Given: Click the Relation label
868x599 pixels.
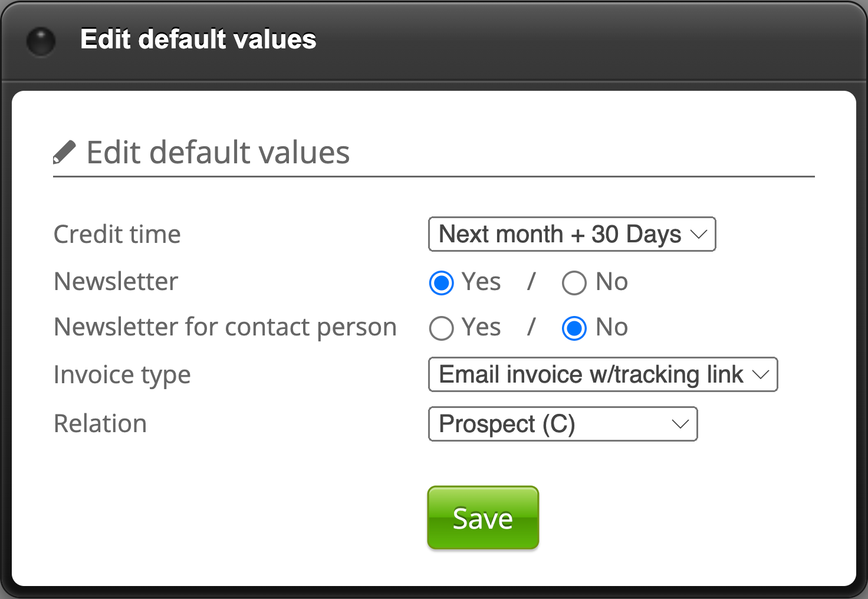Looking at the screenshot, I should (x=100, y=423).
